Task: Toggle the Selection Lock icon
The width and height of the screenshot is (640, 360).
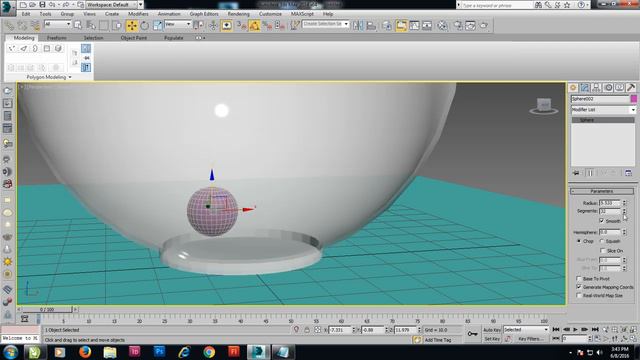Action: [307, 330]
